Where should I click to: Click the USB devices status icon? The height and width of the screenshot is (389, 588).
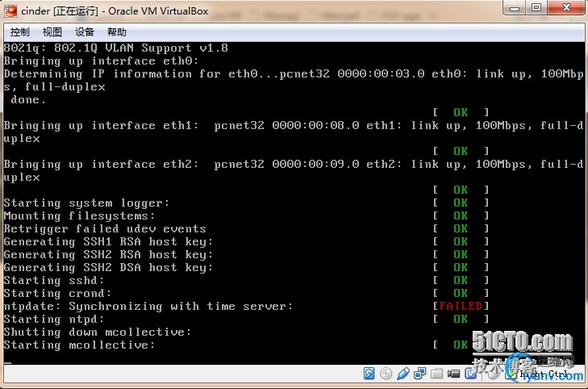402,374
